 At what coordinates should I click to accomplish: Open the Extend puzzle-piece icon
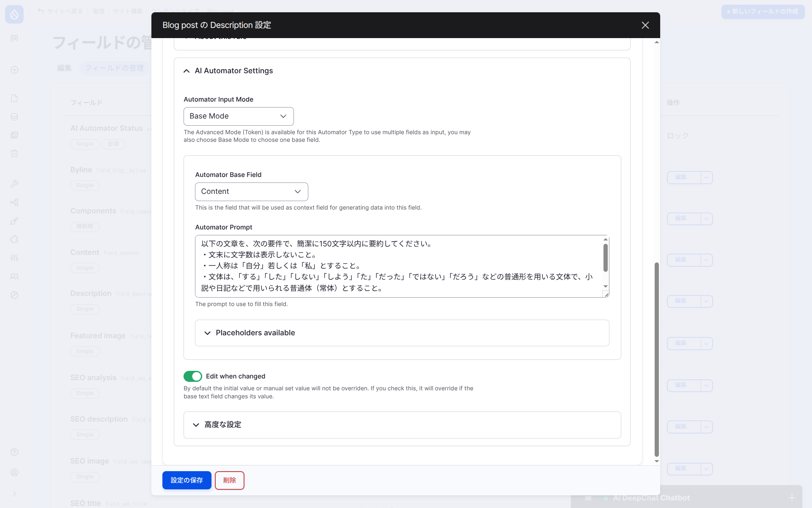click(14, 239)
